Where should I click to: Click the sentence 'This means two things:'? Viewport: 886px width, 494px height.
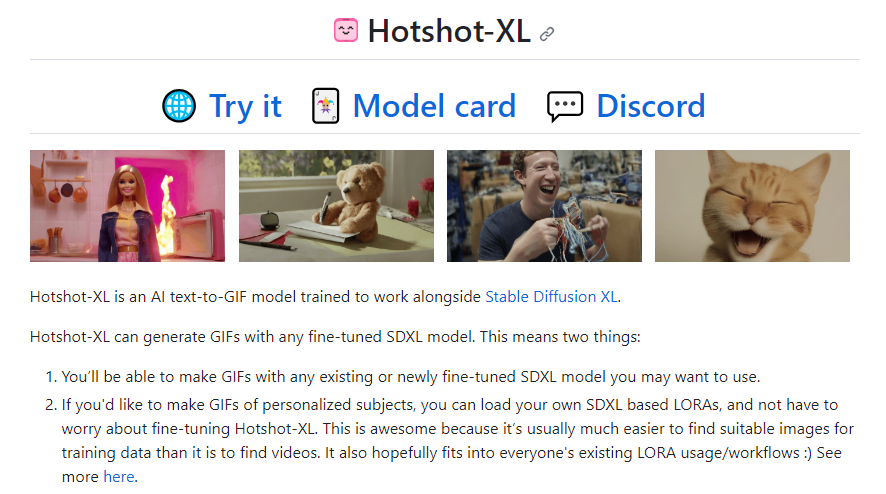[560, 337]
